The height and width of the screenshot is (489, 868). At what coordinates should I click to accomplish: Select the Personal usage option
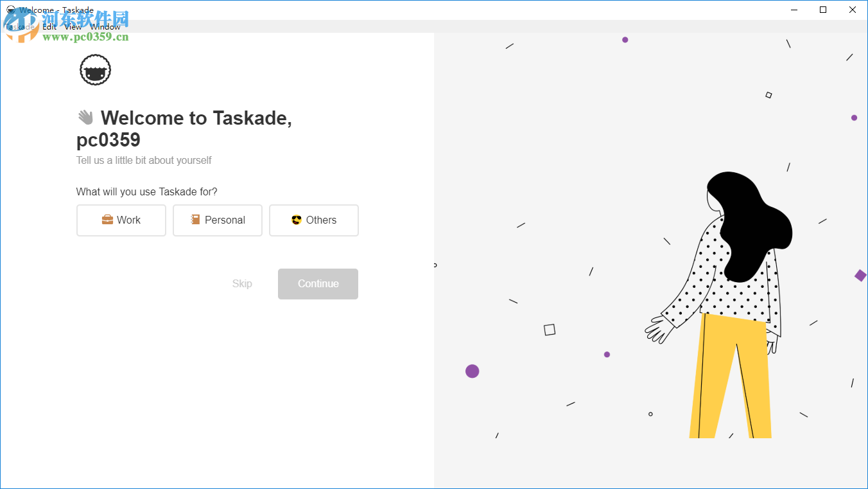click(x=217, y=220)
